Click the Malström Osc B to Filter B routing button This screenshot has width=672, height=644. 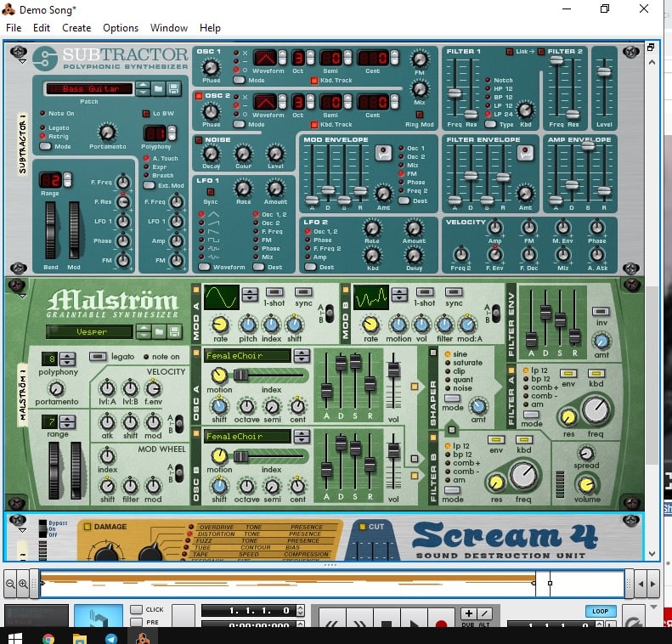pyautogui.click(x=415, y=475)
